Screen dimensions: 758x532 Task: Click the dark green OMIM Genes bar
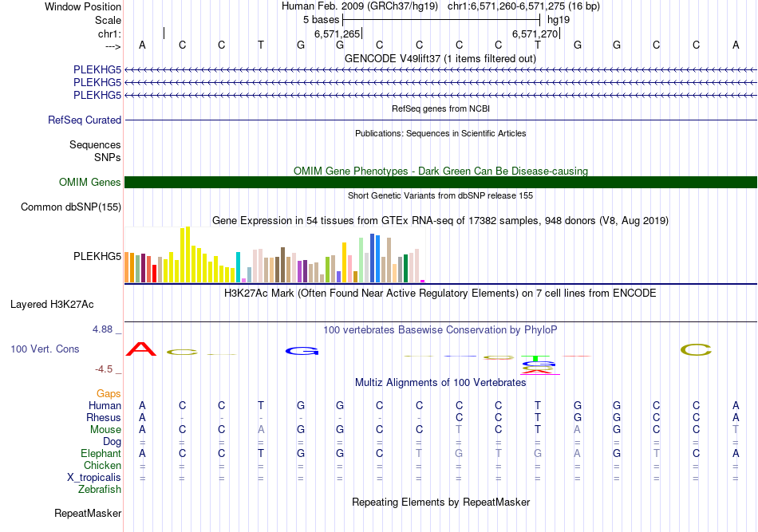point(440,182)
